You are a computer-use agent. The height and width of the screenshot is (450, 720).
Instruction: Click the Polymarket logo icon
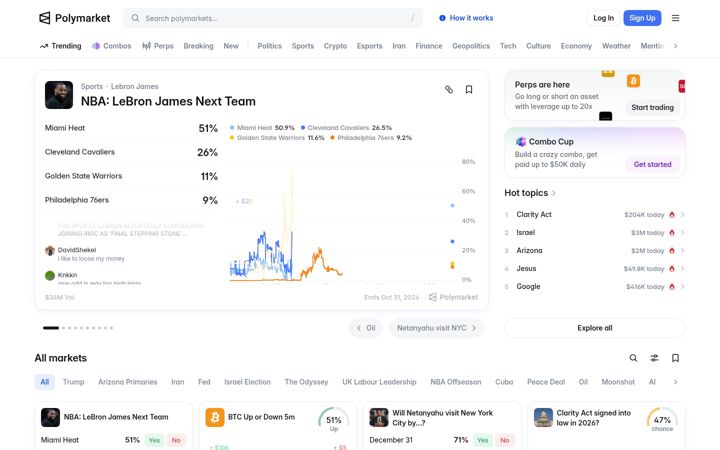point(45,18)
